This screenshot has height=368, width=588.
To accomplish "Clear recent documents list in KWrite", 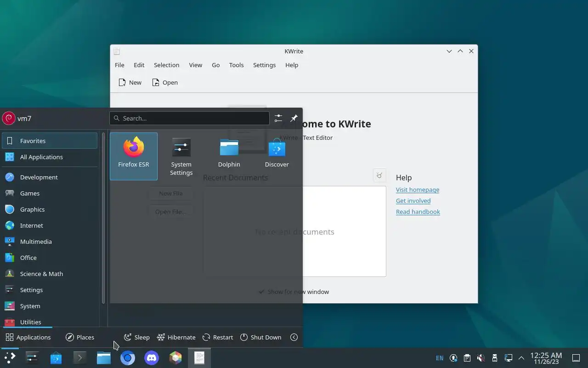I will (379, 175).
